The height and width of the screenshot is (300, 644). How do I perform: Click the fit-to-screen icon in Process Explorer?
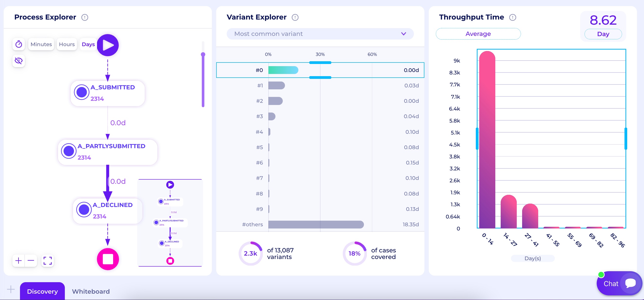(48, 260)
